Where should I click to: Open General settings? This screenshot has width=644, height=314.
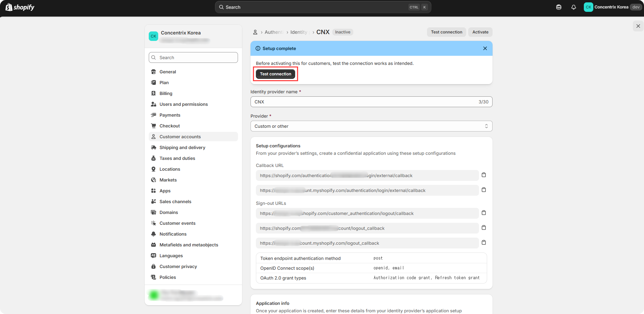[193, 72]
